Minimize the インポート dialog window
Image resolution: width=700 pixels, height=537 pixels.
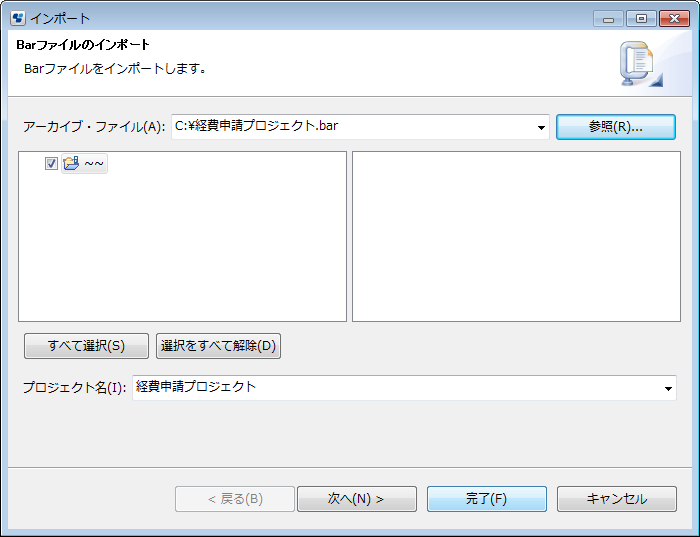pyautogui.click(x=608, y=19)
